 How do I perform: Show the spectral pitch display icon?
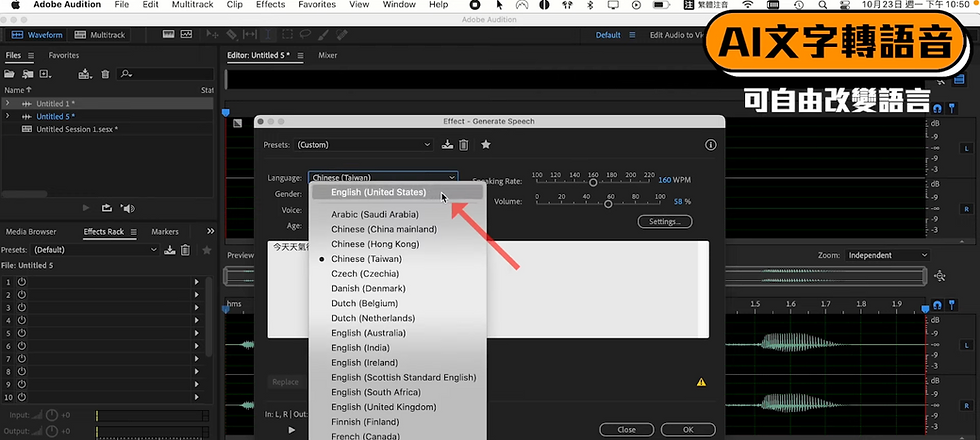186,34
